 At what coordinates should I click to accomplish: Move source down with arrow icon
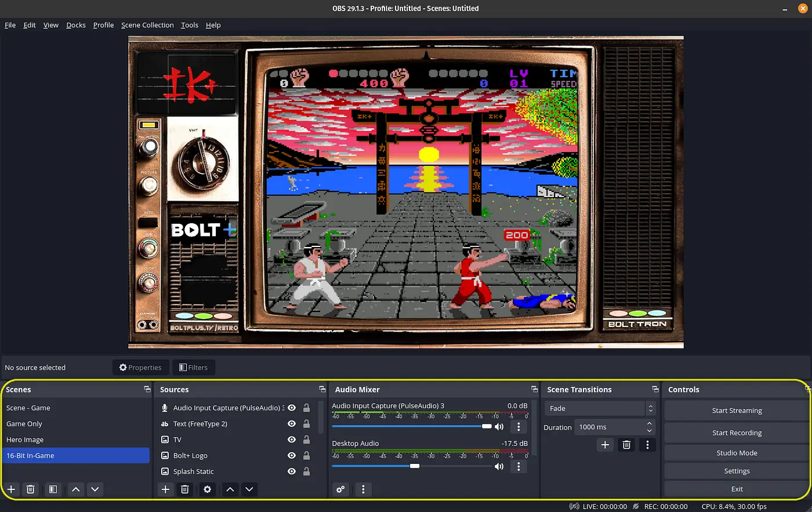(249, 489)
